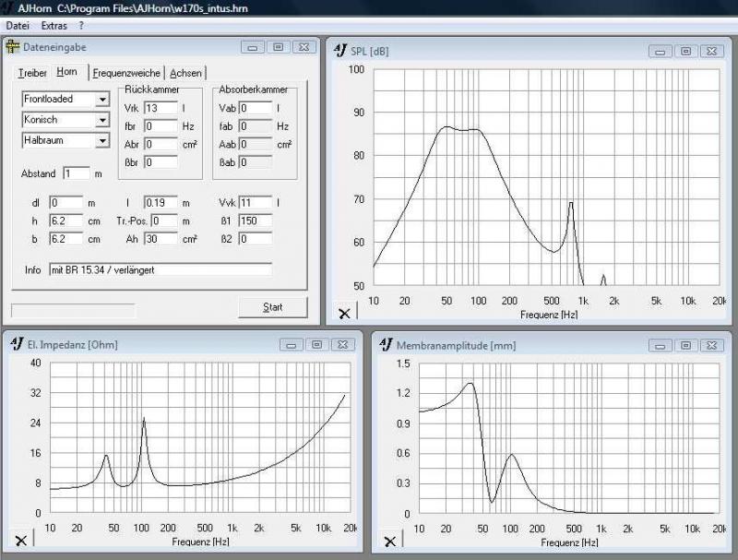Image resolution: width=738 pixels, height=560 pixels.
Task: Click the AJ icon of Membranamplitude window
Action: coord(386,344)
